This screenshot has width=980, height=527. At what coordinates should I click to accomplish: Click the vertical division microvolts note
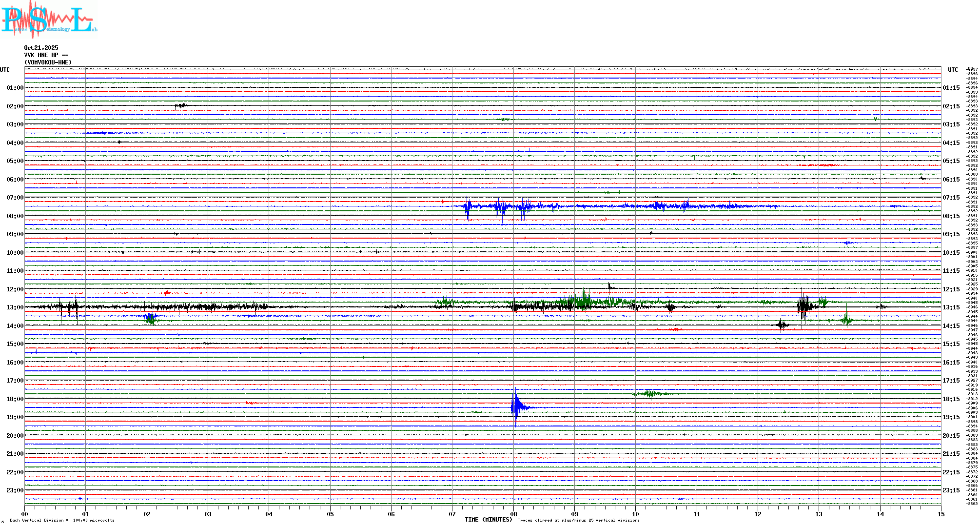click(x=62, y=520)
